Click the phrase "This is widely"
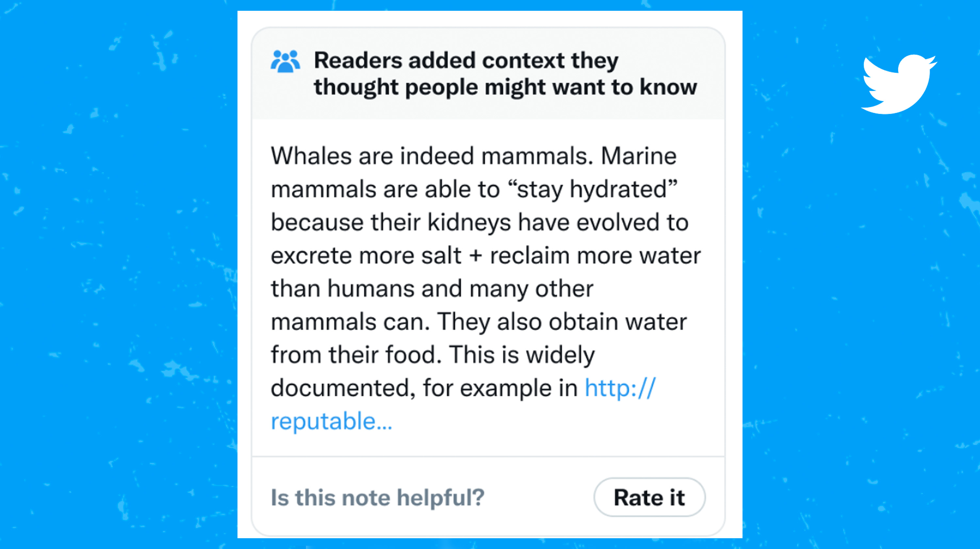The image size is (980, 549). [522, 355]
